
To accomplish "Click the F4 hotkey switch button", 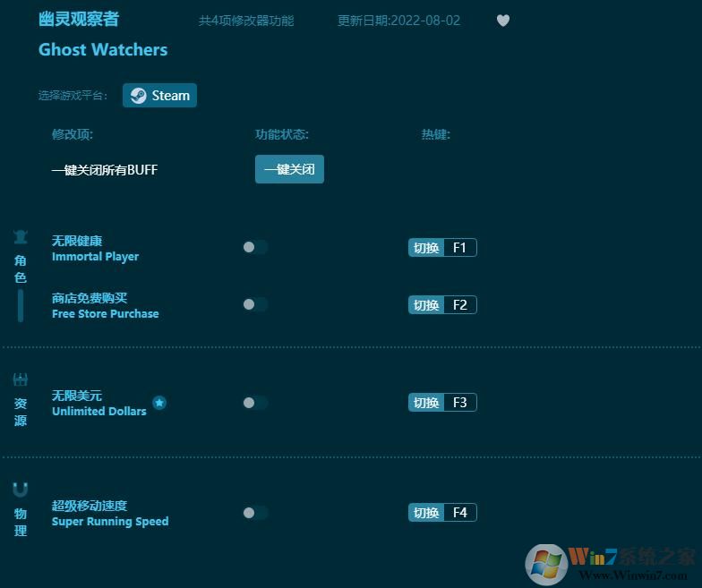I will 442,513.
